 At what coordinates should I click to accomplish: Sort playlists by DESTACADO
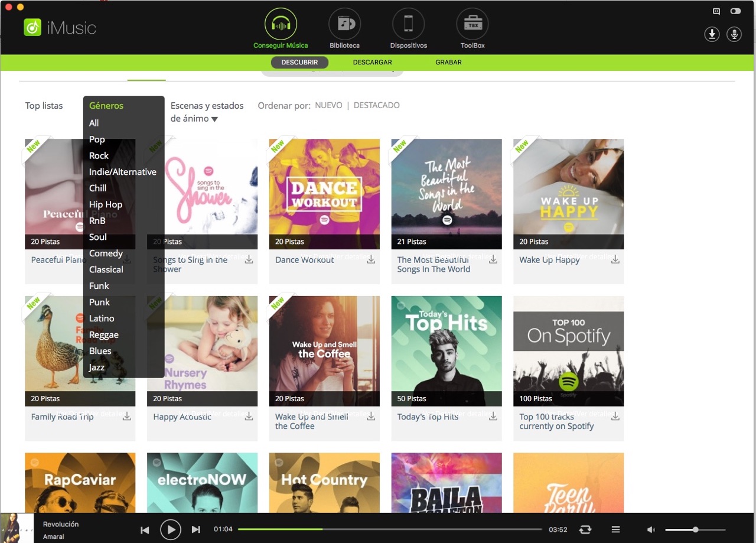pos(377,105)
